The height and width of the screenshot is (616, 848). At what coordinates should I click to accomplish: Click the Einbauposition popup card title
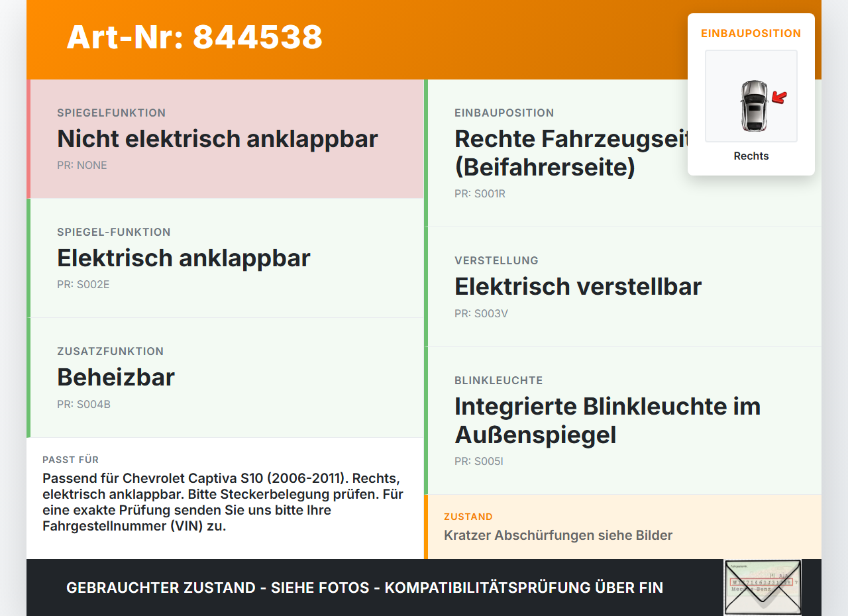click(751, 33)
